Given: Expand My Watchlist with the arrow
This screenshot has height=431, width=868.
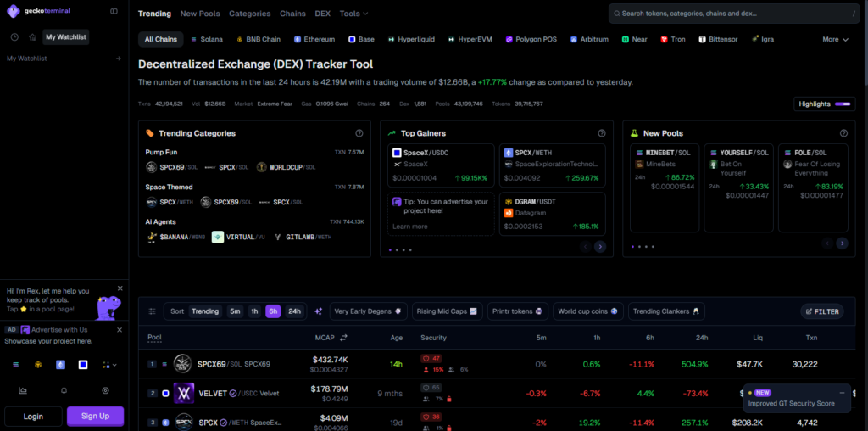Looking at the screenshot, I should tap(118, 59).
